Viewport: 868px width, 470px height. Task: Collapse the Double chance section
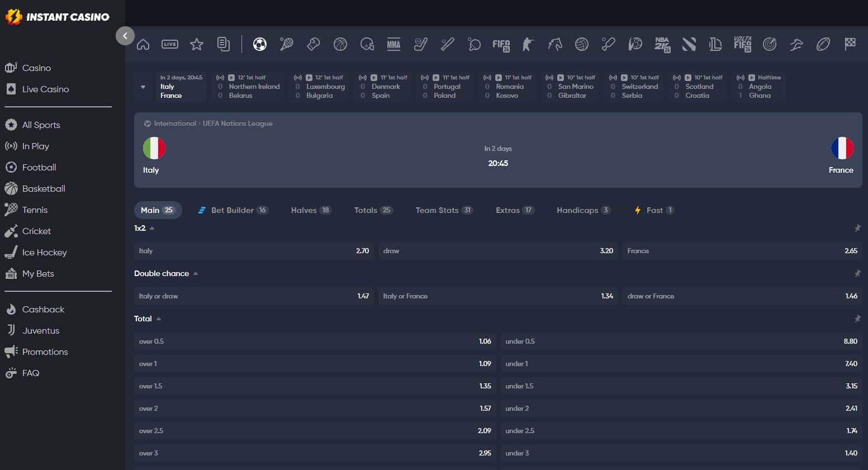click(196, 273)
